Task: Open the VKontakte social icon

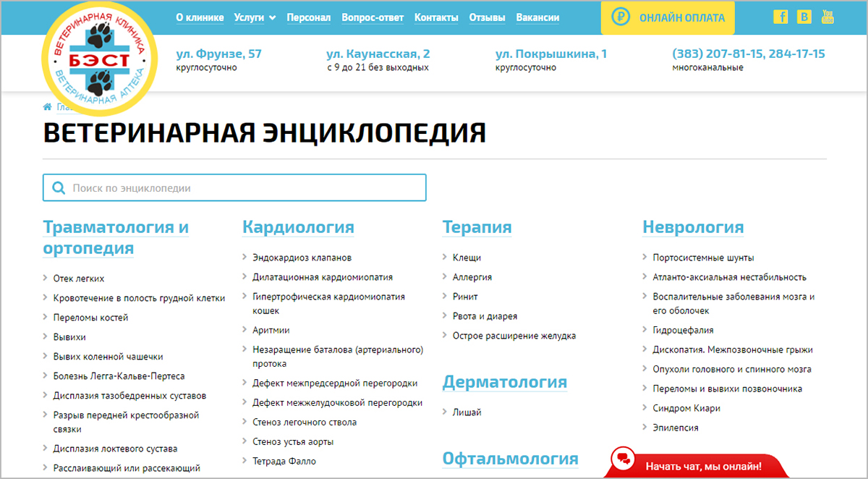Action: (804, 17)
